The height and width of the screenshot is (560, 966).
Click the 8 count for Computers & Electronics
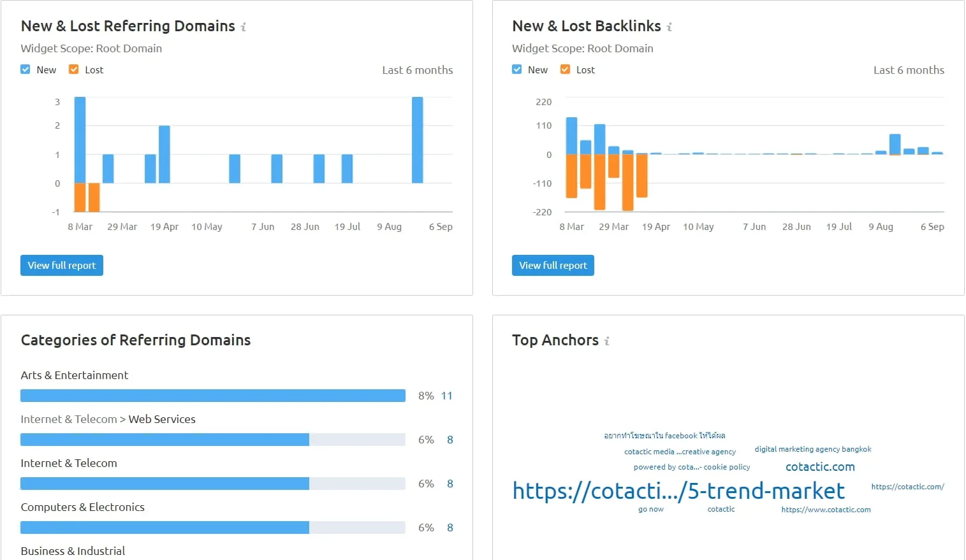click(x=450, y=528)
